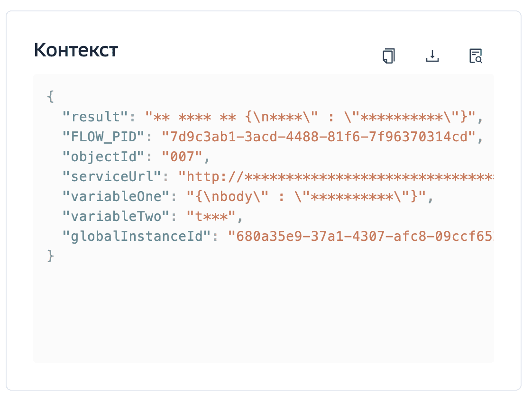Click the "serviceUrl" key name
The height and width of the screenshot is (403, 532).
(x=112, y=176)
